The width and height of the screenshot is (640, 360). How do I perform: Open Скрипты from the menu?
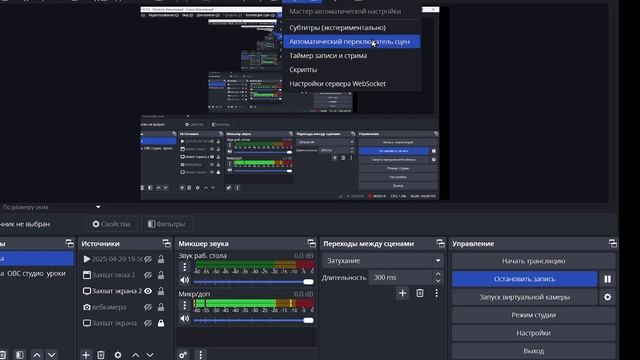(351, 69)
